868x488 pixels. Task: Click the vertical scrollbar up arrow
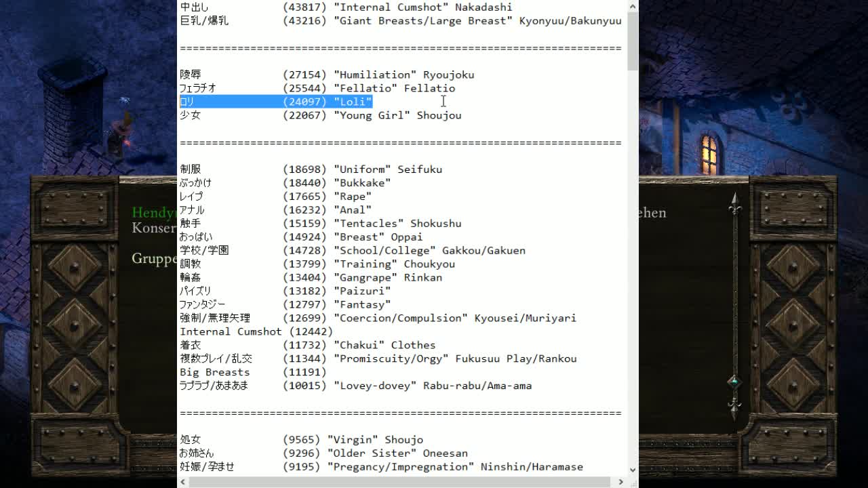coord(632,7)
